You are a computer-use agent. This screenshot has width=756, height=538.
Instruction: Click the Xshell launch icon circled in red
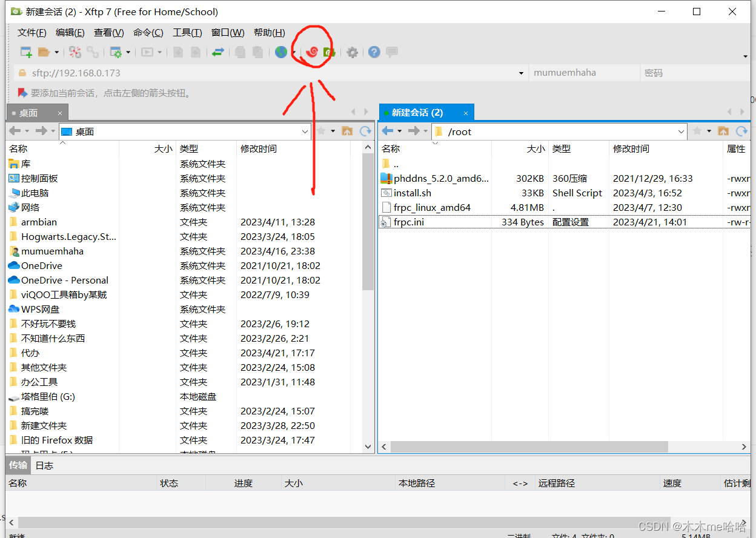coord(312,52)
